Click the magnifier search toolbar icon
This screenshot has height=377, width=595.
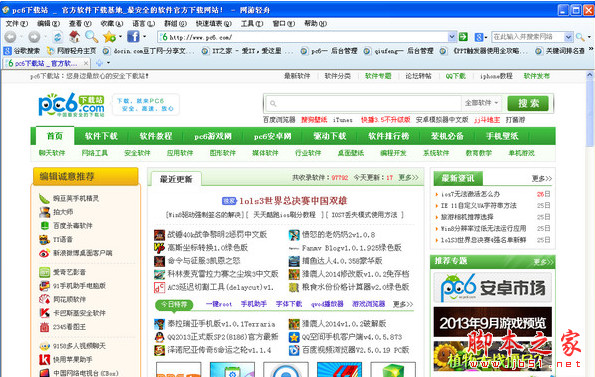91,37
